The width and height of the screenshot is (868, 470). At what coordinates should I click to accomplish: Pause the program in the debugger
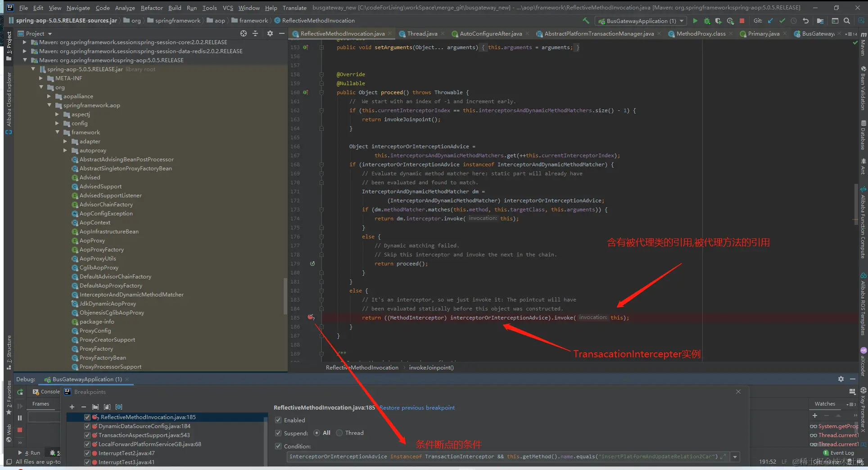(x=20, y=418)
